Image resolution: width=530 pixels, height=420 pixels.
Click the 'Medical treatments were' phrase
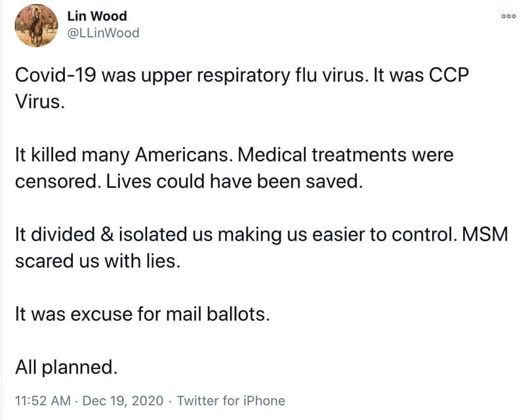click(x=346, y=155)
